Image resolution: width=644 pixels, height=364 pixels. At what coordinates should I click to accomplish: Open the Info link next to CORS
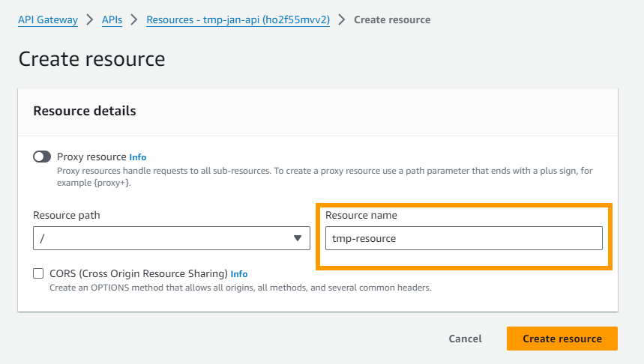[239, 273]
